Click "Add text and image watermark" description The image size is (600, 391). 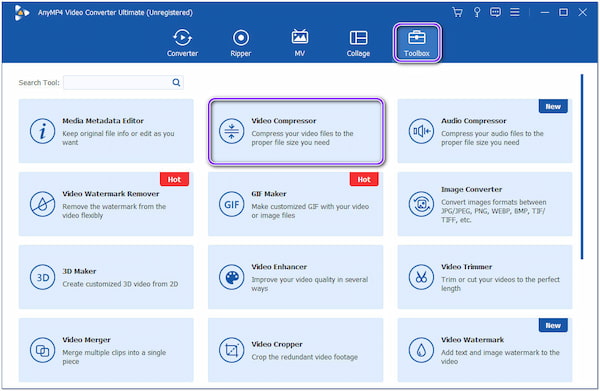500,357
